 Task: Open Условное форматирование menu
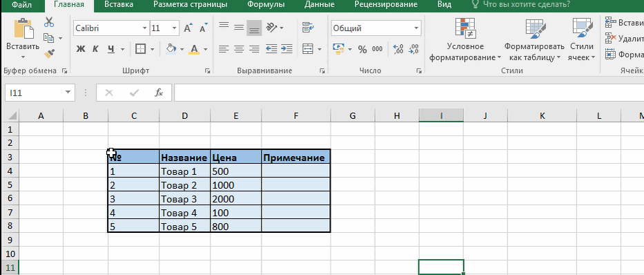(x=465, y=39)
